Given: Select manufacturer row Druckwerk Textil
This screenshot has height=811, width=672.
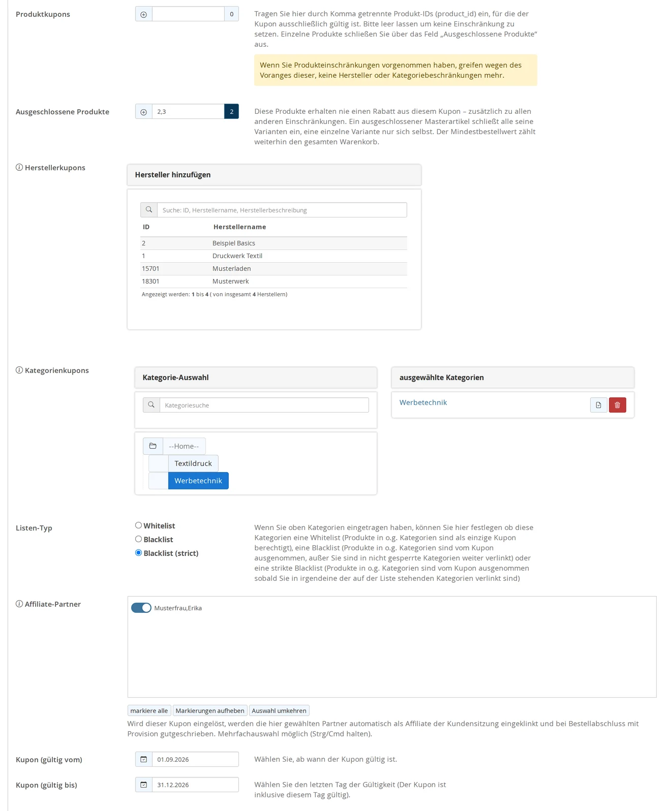Looking at the screenshot, I should tap(274, 256).
